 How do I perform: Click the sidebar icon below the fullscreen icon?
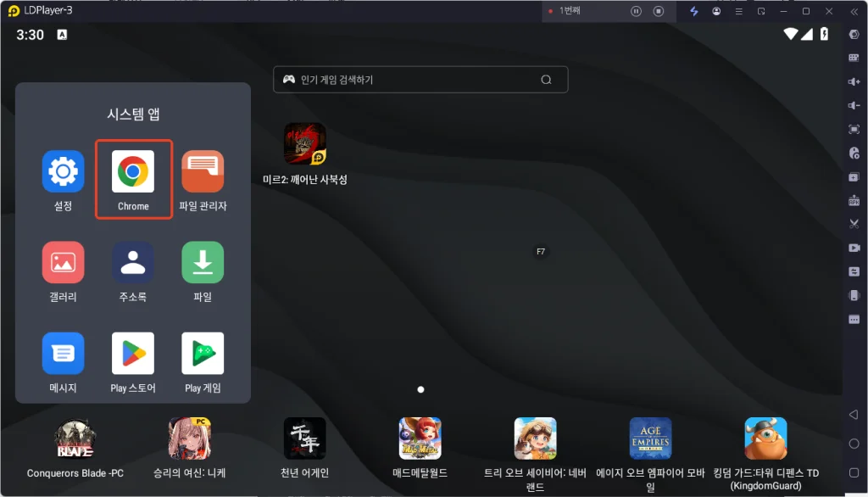(854, 153)
